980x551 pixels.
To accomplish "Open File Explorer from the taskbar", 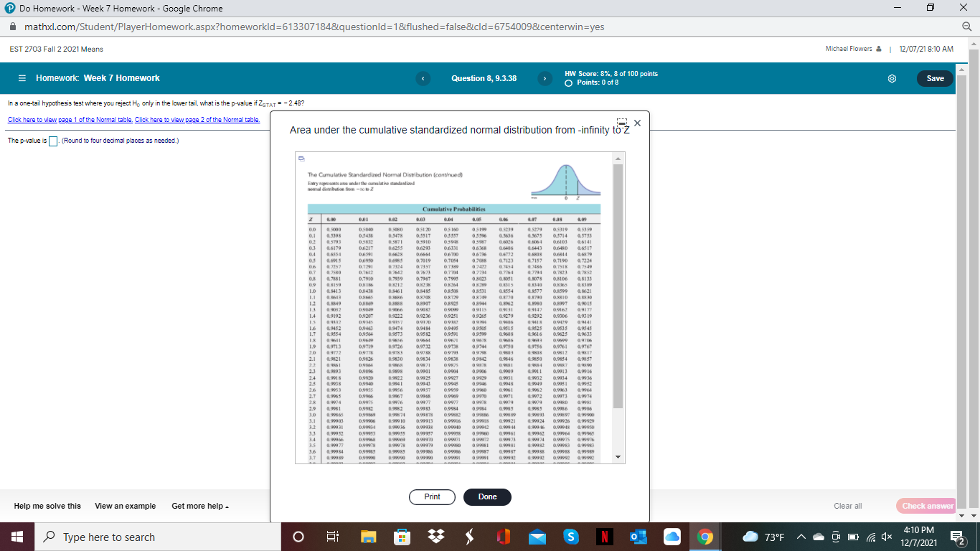I will click(368, 537).
